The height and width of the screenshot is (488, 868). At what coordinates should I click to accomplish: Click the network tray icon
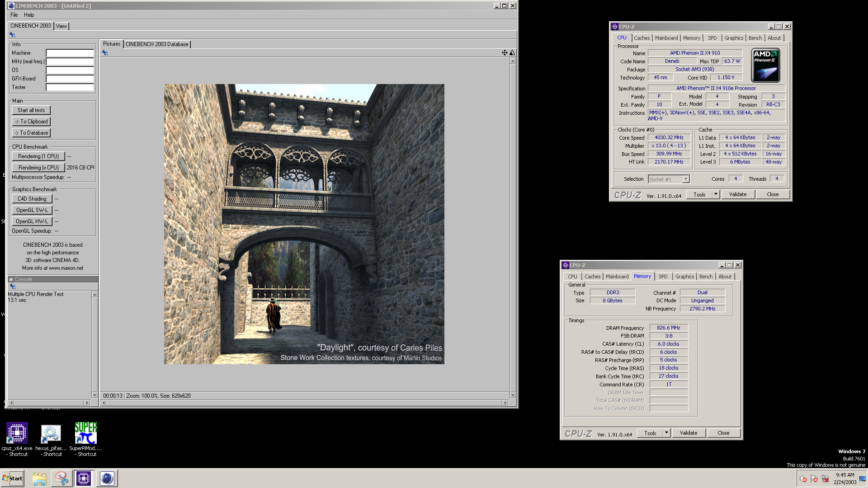[825, 479]
